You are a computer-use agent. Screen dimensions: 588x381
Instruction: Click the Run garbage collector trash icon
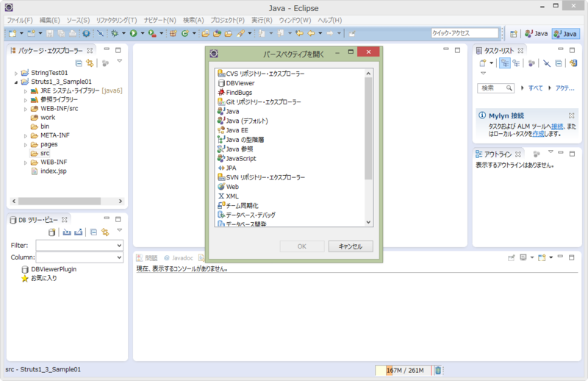[x=437, y=371]
